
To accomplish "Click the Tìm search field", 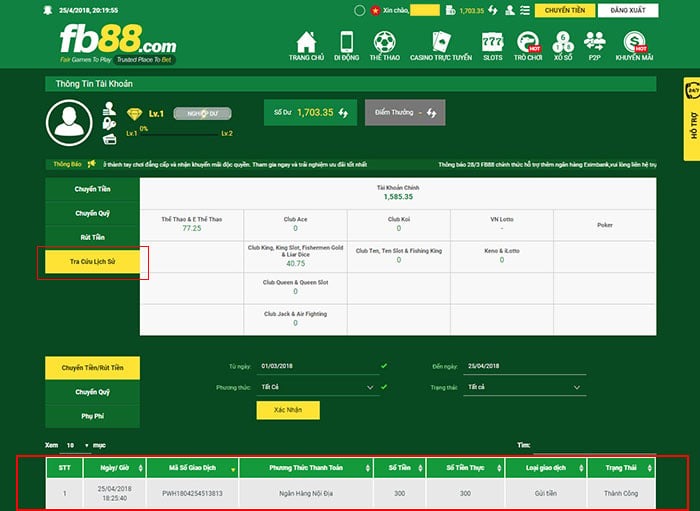I will [594, 445].
